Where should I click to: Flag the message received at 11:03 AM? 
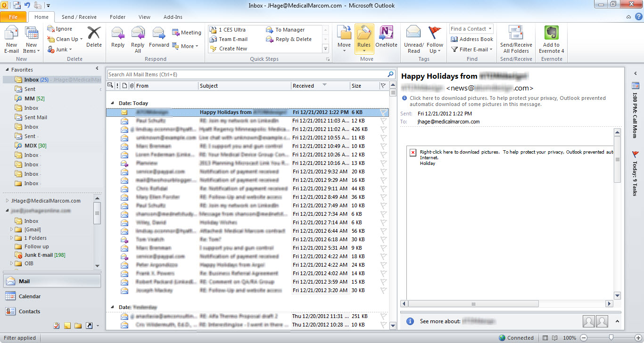383,121
